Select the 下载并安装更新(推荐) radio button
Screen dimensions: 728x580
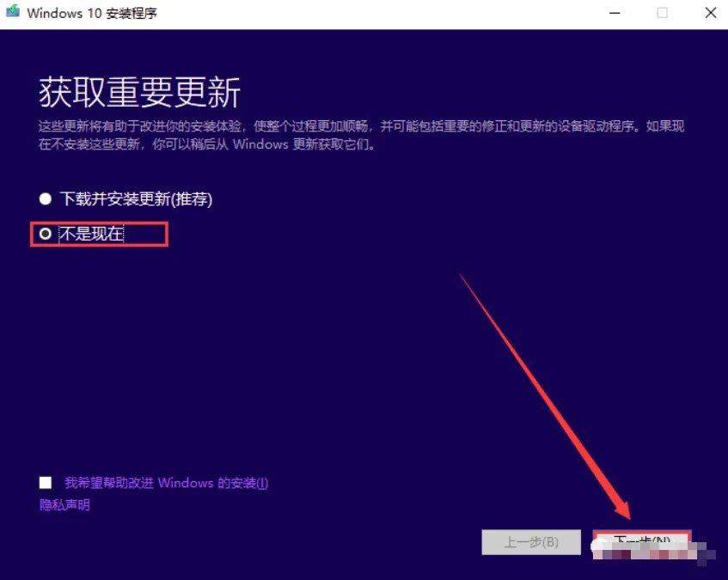tap(46, 199)
